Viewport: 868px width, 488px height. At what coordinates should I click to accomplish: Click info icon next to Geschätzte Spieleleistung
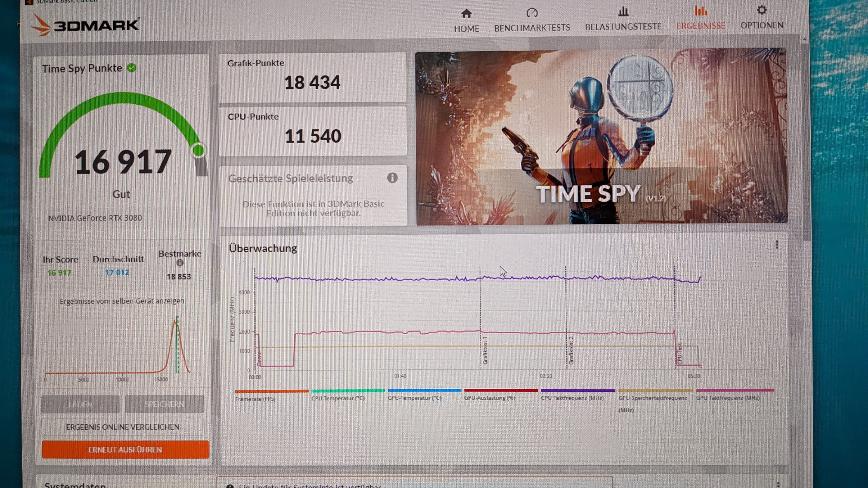(x=392, y=178)
